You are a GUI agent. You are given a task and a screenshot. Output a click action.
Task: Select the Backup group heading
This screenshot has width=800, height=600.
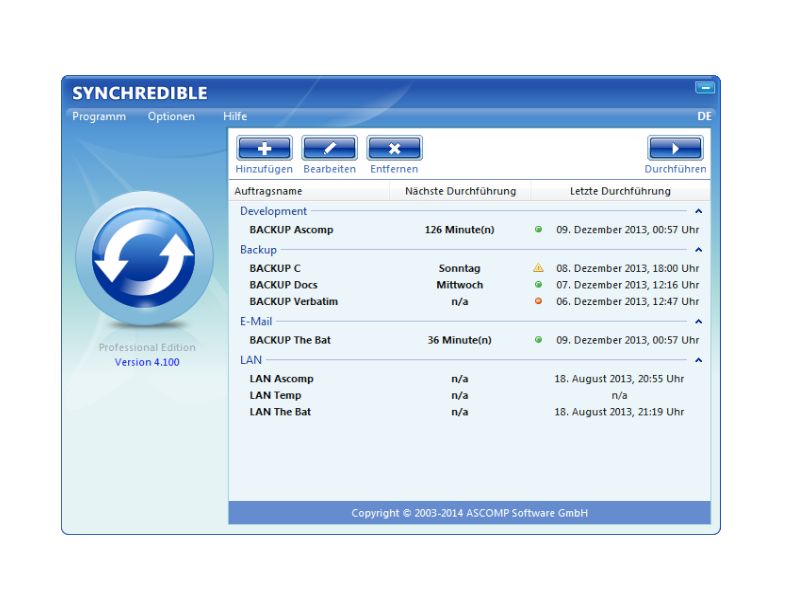click(x=258, y=250)
